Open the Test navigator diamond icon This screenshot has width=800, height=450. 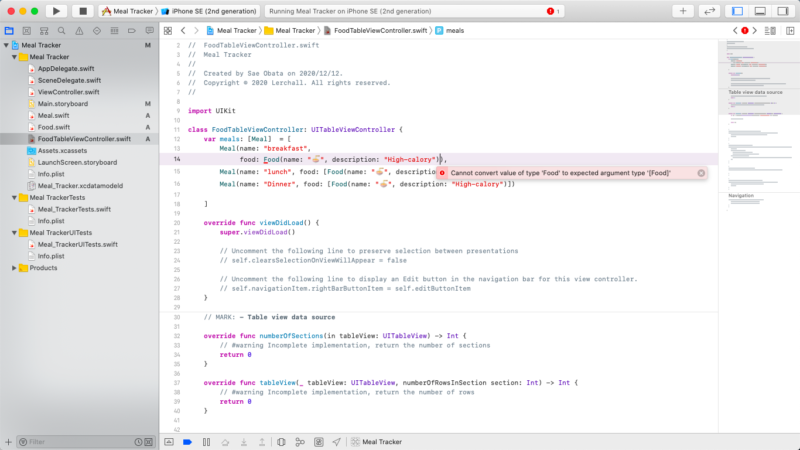97,31
